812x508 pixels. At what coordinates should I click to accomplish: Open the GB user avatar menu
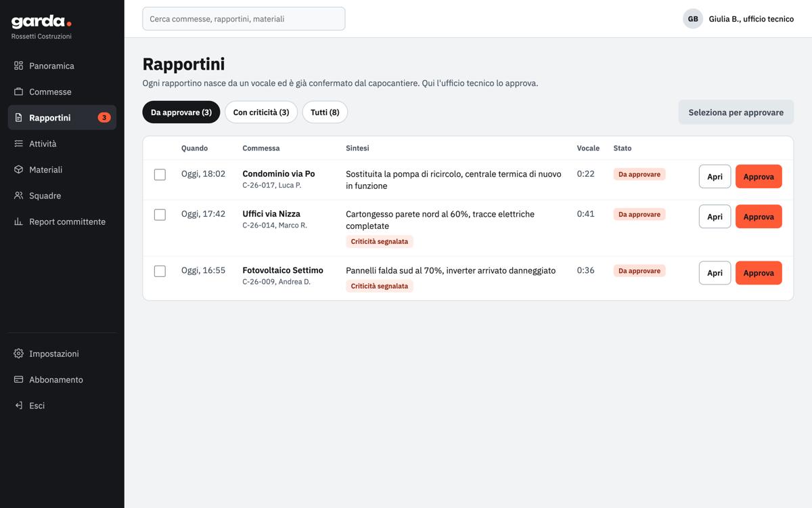click(693, 19)
